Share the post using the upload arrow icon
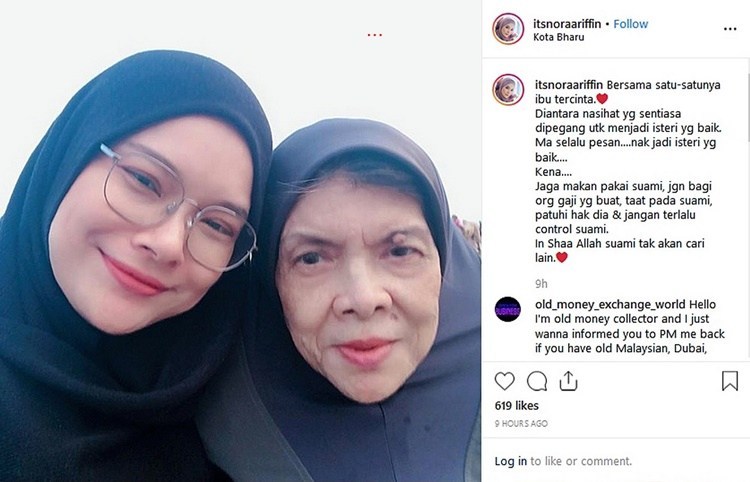This screenshot has height=482, width=750. coord(568,381)
